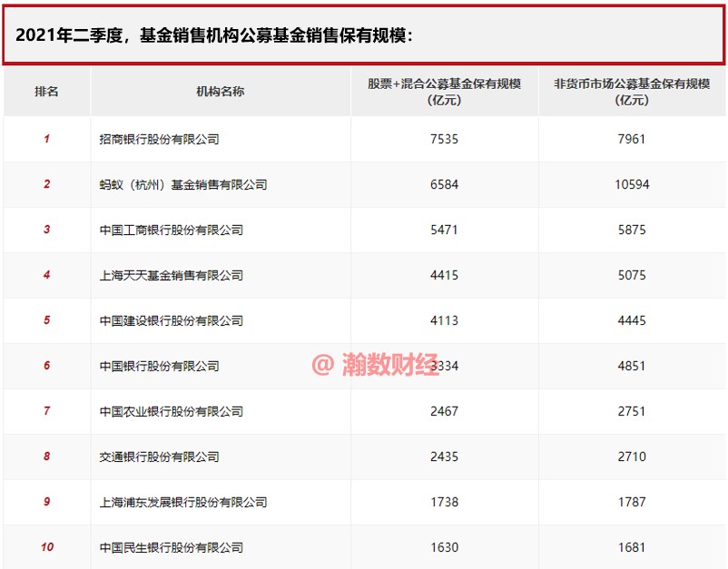Click the value 7535 for 招商银行

tap(444, 139)
